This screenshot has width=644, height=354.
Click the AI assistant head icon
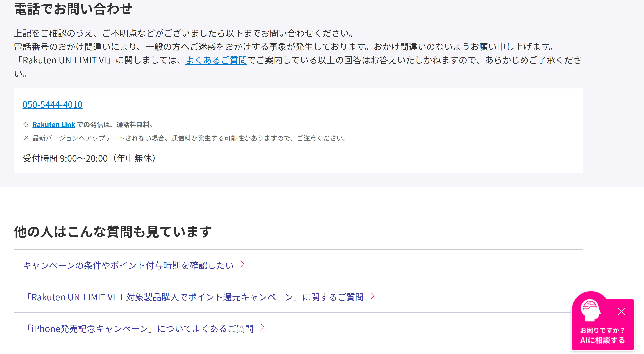point(590,310)
